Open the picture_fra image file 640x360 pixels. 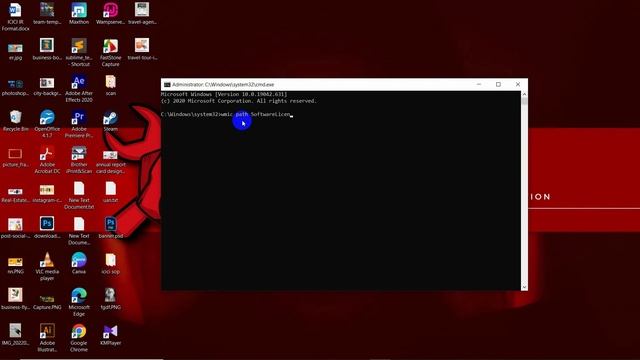(x=16, y=154)
